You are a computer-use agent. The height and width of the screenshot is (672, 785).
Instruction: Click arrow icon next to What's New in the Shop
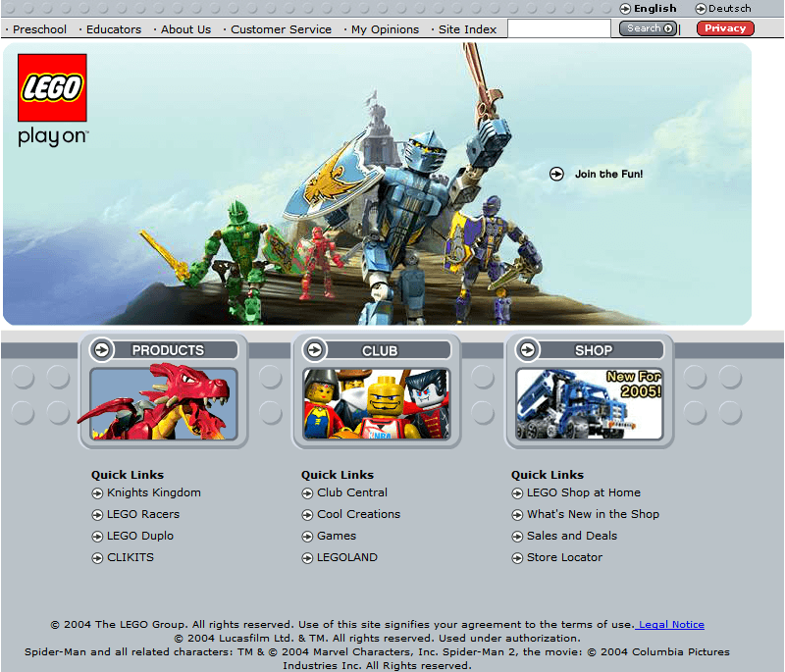tap(517, 515)
